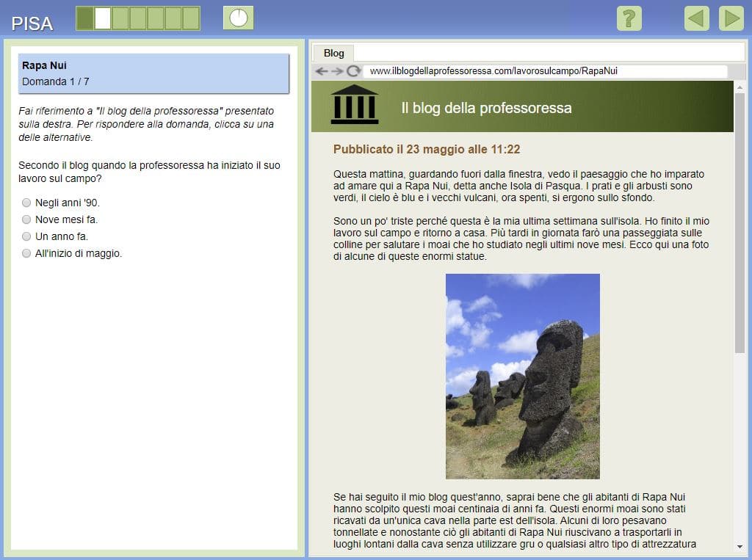
Task: Click the last progress box
Action: point(191,18)
